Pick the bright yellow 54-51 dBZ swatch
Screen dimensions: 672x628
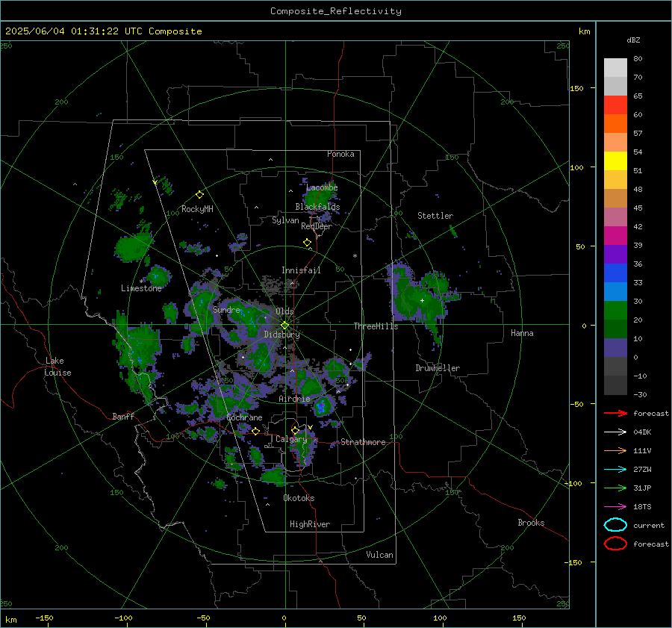click(x=615, y=161)
